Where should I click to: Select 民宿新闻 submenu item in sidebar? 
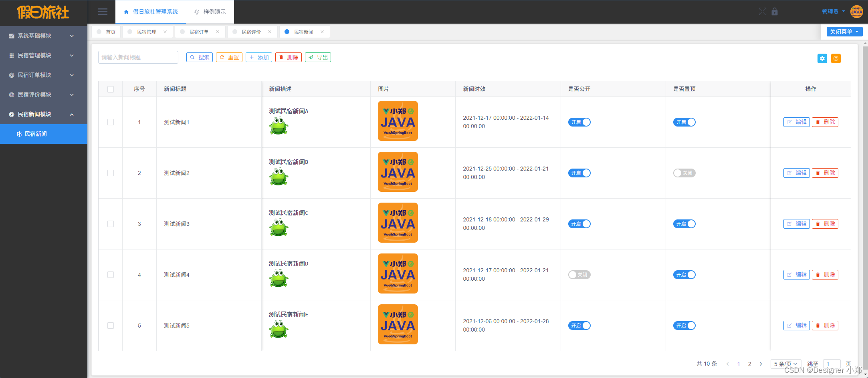point(44,134)
